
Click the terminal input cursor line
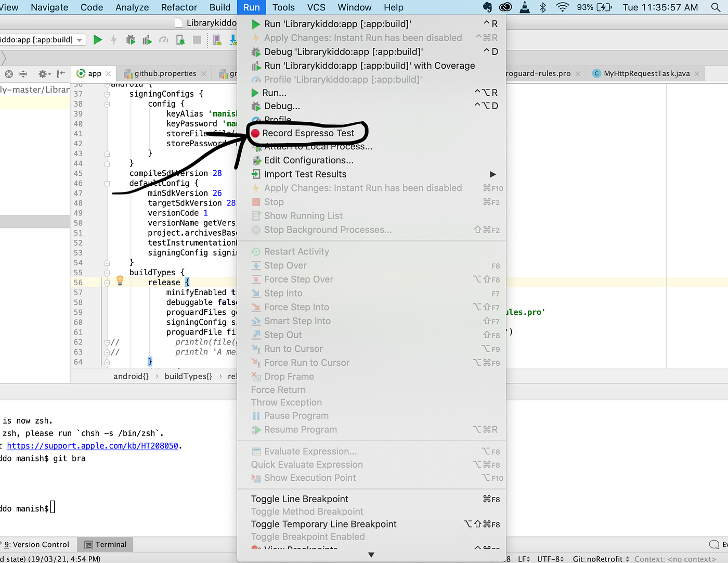click(x=53, y=507)
